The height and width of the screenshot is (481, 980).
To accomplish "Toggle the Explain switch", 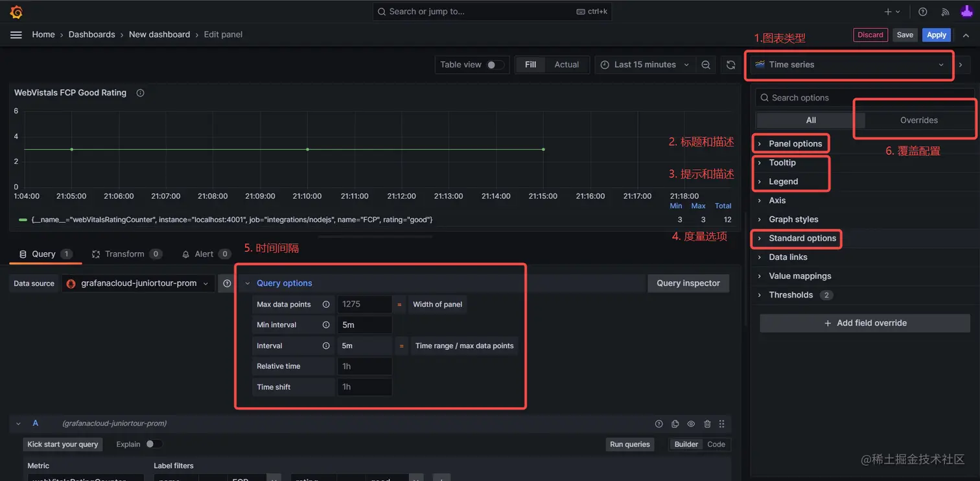I will (154, 444).
